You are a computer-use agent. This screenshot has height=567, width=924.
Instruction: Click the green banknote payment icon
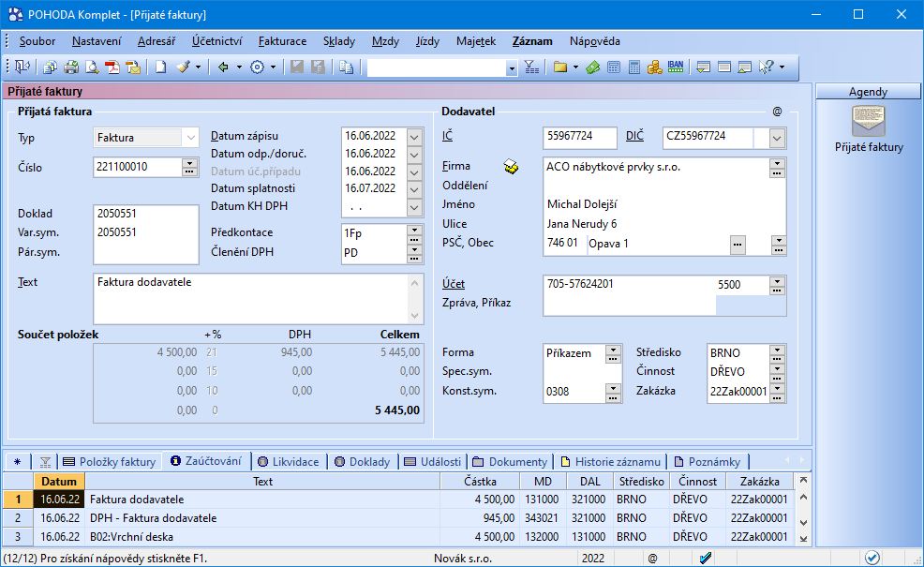pyautogui.click(x=593, y=67)
